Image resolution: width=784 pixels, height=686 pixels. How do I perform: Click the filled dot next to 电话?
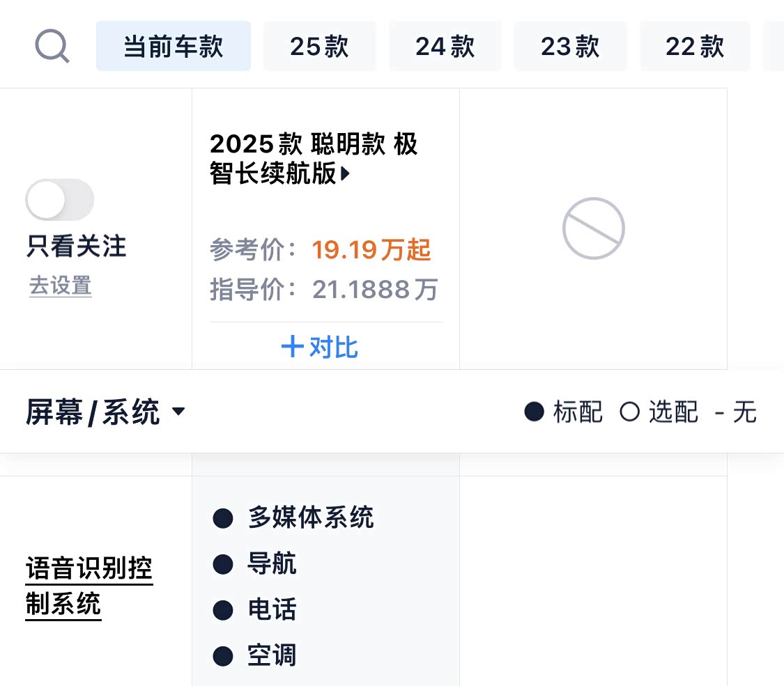pos(222,610)
